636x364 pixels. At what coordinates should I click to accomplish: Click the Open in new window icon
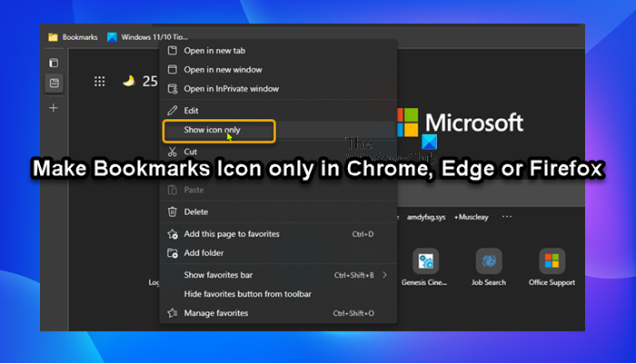173,70
